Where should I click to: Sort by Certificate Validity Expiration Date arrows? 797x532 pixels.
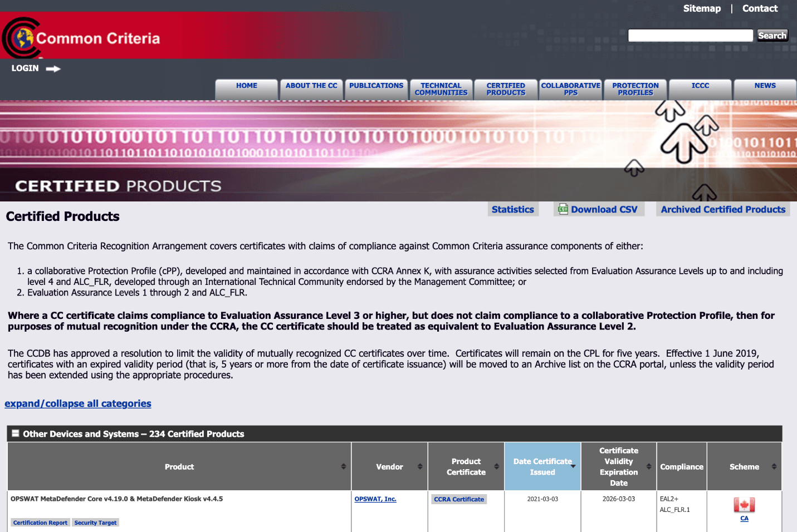click(649, 466)
